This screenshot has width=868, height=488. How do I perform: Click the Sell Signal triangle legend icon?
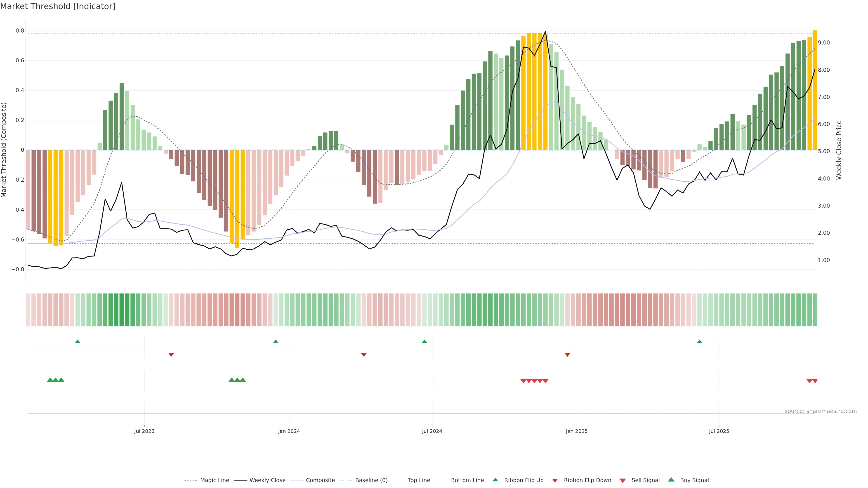[x=622, y=480]
